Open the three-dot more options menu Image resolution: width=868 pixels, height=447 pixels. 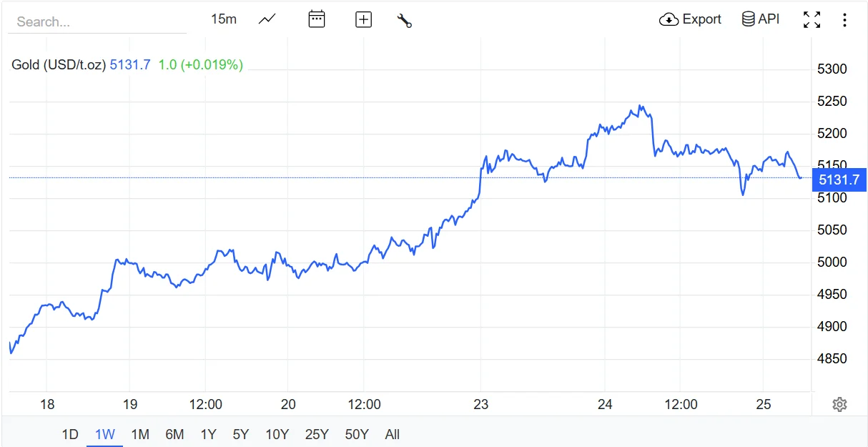(844, 19)
